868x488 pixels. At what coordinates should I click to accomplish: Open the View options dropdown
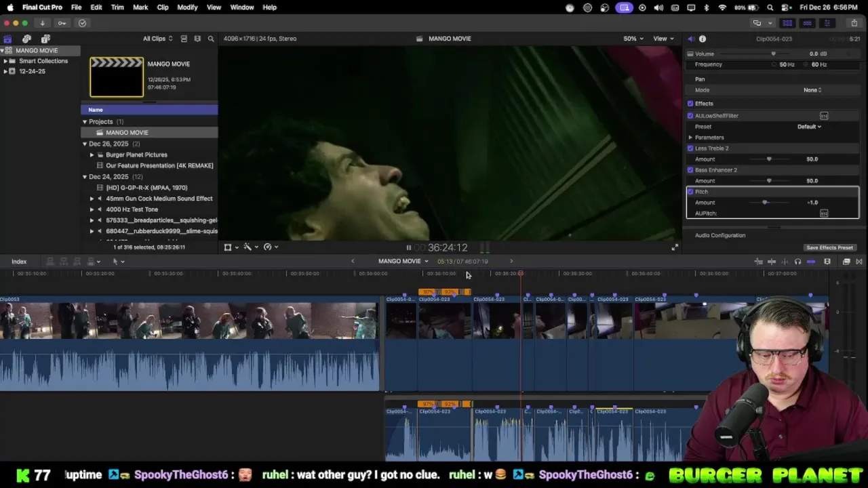pyautogui.click(x=663, y=39)
